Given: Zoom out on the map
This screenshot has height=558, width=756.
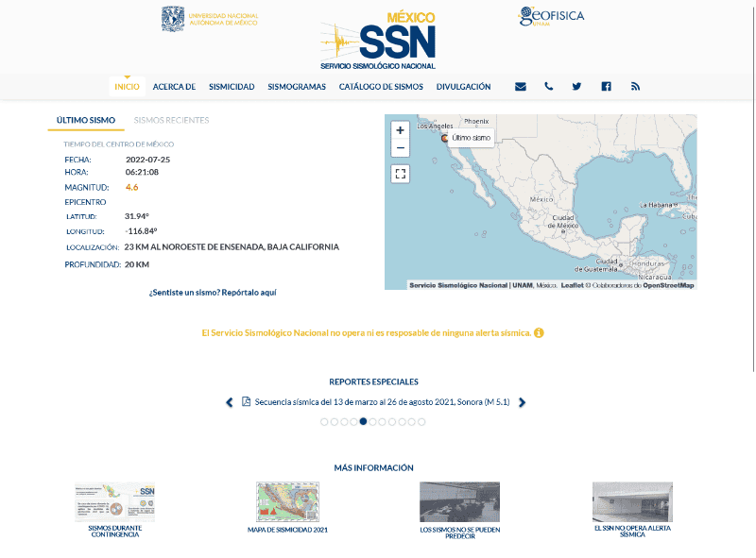Looking at the screenshot, I should coord(401,148).
